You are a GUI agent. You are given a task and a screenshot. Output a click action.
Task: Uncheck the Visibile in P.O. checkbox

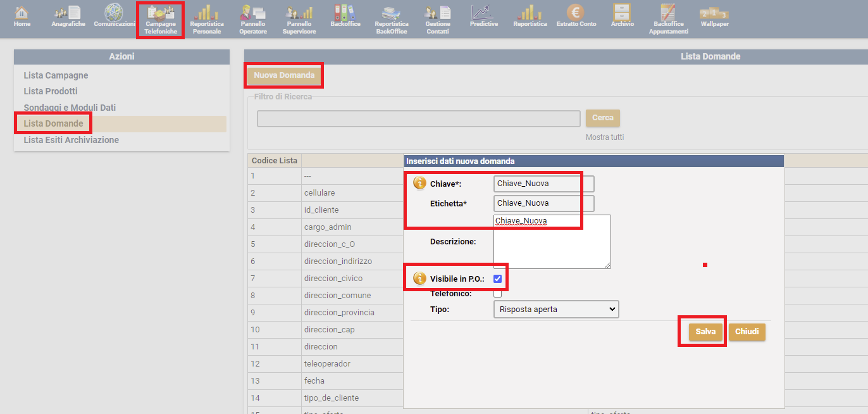click(x=498, y=279)
